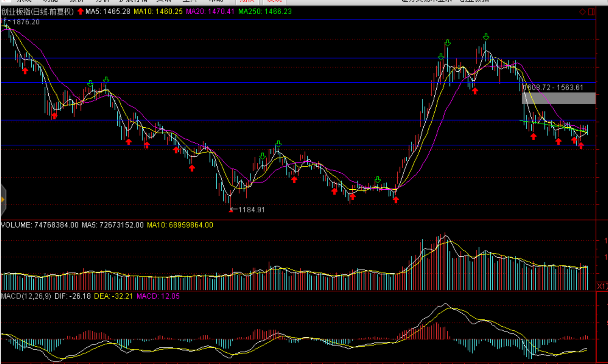Select the yellow MA10 indicator label in price header
Screen dimensions: 608x364
(x=158, y=12)
